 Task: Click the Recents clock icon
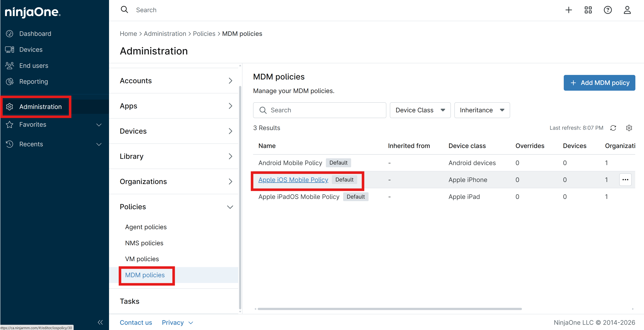pos(9,144)
